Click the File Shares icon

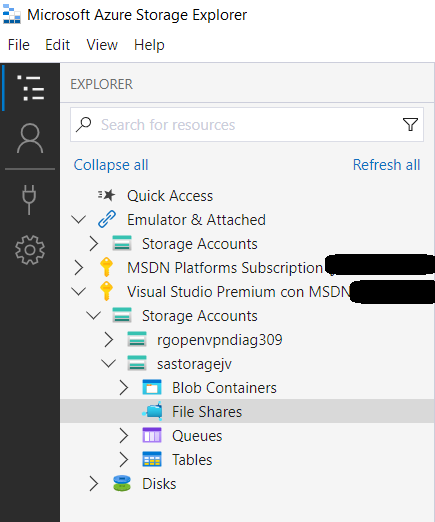152,411
